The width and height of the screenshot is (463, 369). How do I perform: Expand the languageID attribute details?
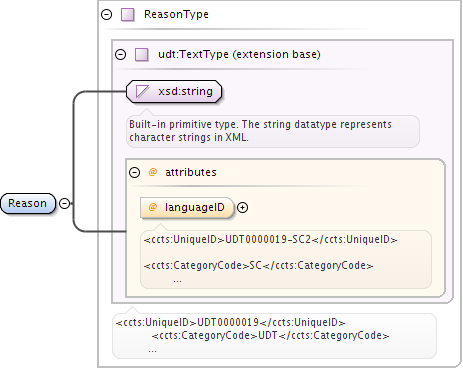pos(242,207)
